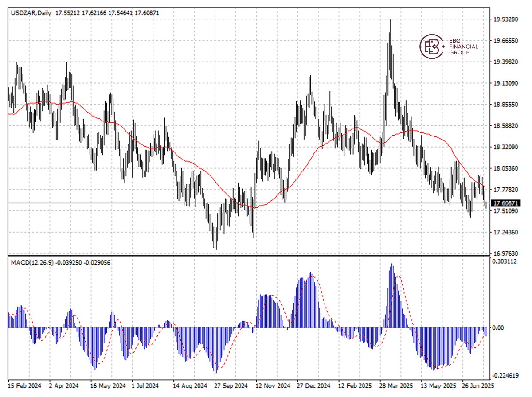Click the 18.32090 price axis label
532x397 pixels.
tap(505, 147)
